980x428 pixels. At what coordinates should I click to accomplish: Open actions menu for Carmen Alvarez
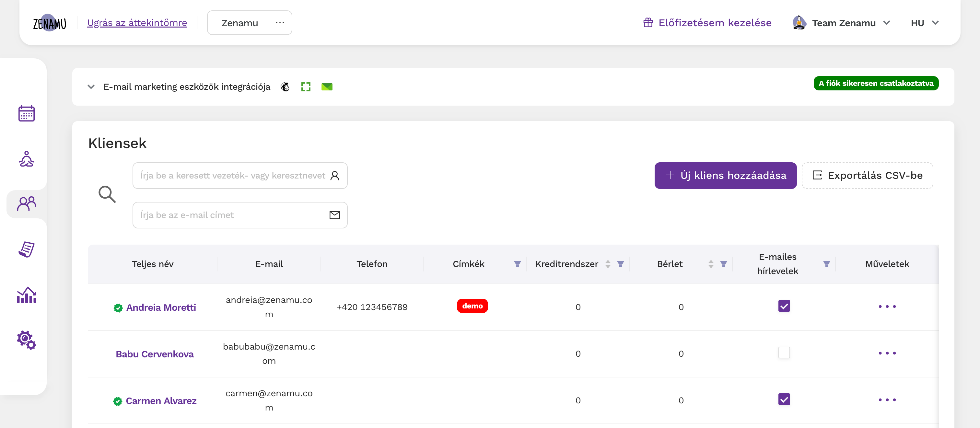887,400
